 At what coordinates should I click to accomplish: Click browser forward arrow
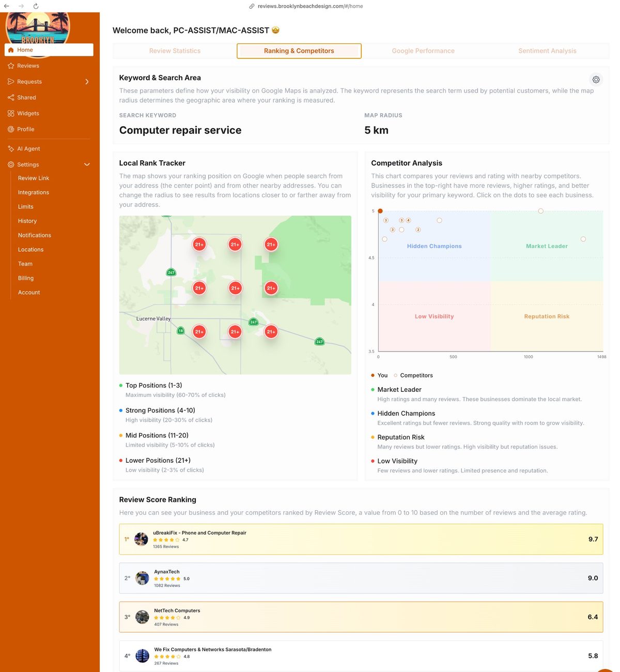pos(21,6)
